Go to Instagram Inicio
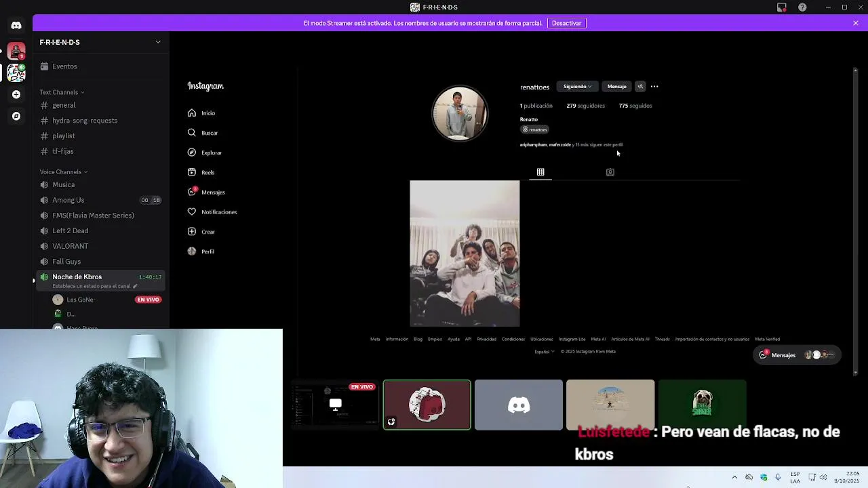Screen dimensions: 868x488 click(x=201, y=113)
